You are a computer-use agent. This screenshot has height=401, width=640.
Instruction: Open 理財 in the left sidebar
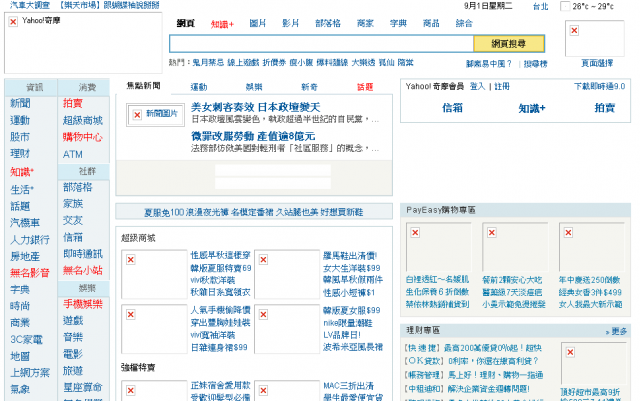20,154
